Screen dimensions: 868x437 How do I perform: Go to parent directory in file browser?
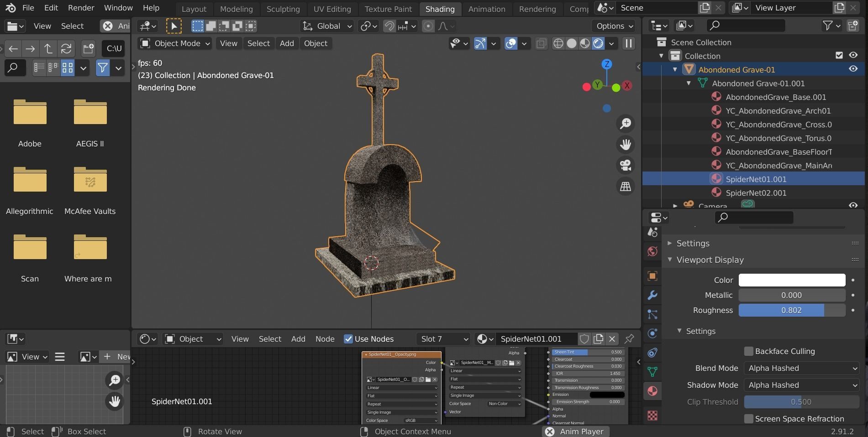48,48
